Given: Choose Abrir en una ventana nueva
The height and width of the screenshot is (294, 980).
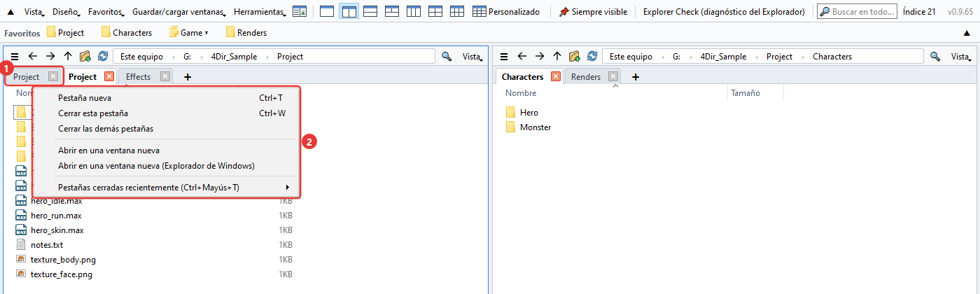Looking at the screenshot, I should click(167, 150).
